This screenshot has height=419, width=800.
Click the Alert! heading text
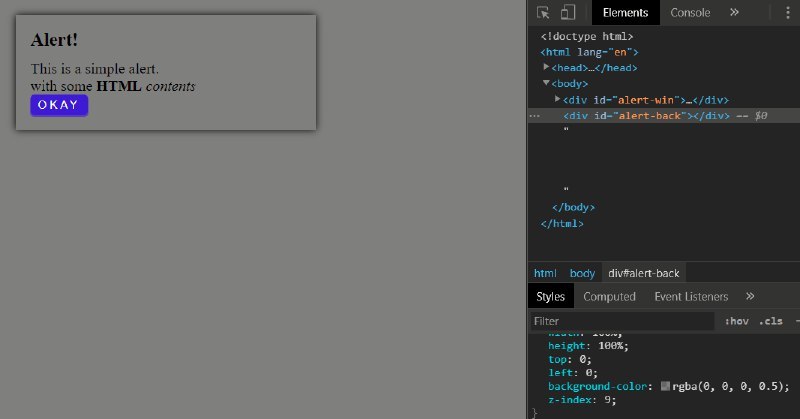tap(54, 40)
